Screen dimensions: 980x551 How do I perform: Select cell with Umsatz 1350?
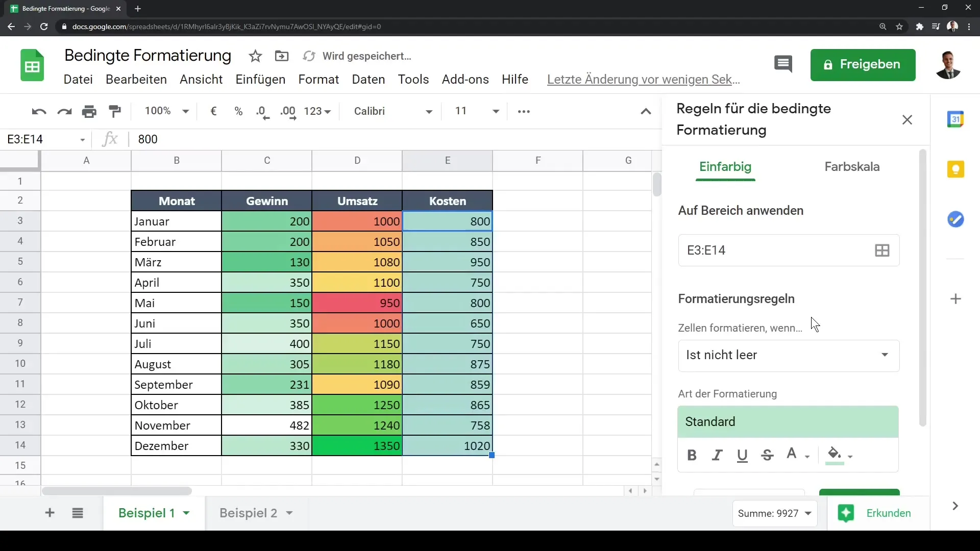(x=357, y=445)
